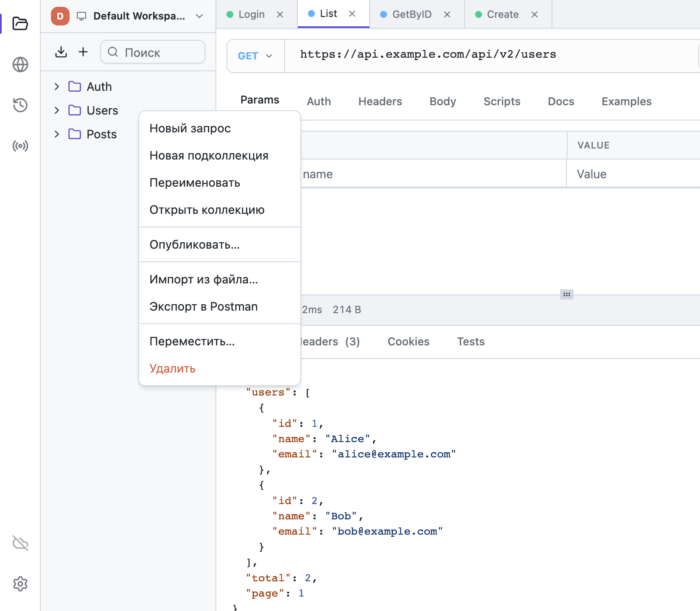
Task: Click the panel resize grip handle
Action: tap(567, 294)
